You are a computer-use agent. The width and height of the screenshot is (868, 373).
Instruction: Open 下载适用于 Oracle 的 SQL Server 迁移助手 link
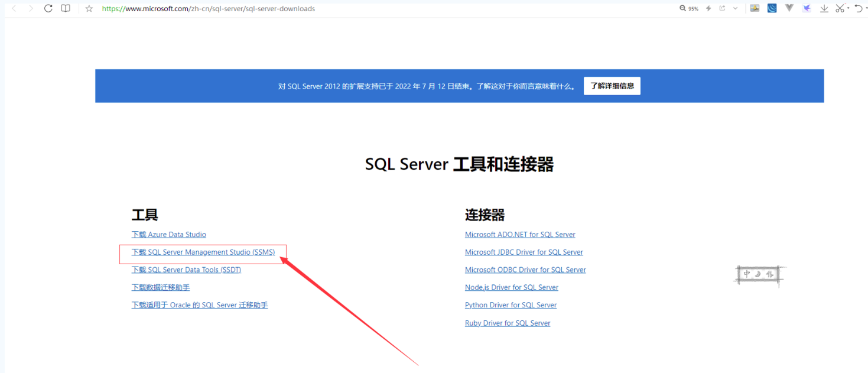click(200, 305)
